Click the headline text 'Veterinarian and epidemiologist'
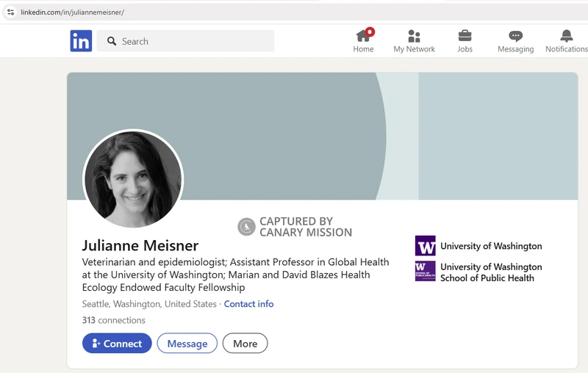588x373 pixels. click(x=154, y=262)
